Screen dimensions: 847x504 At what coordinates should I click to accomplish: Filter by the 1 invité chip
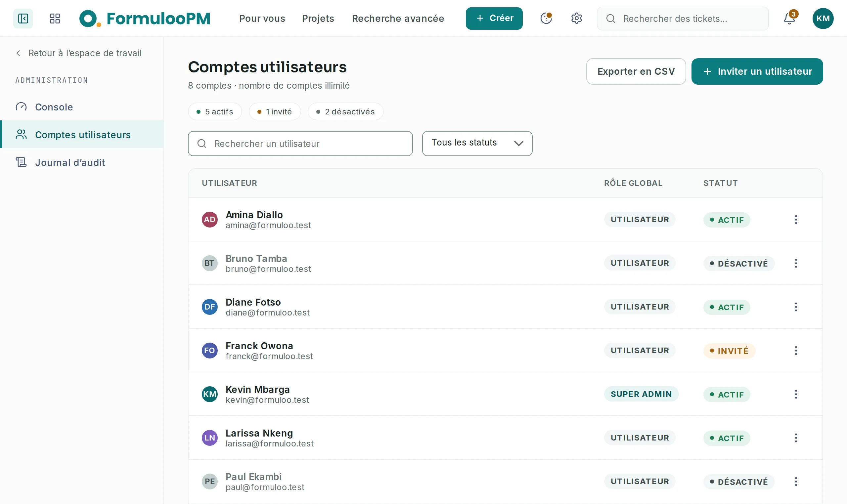coord(275,111)
